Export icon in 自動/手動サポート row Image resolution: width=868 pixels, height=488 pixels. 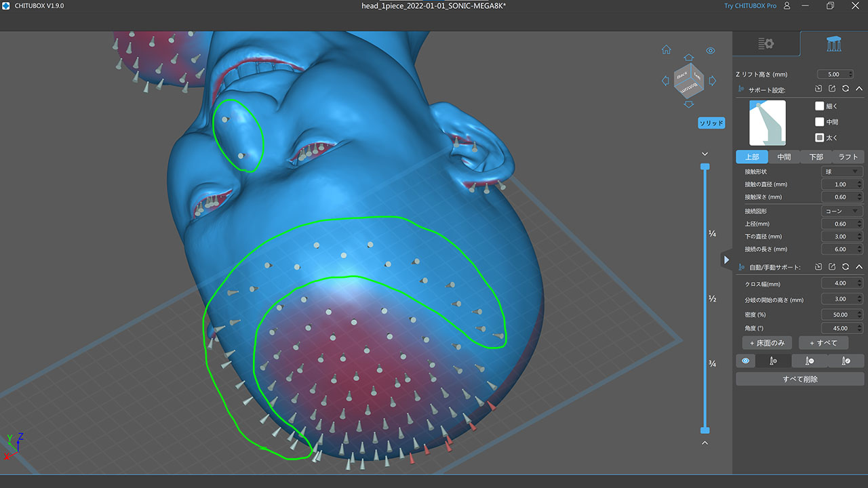coord(832,267)
